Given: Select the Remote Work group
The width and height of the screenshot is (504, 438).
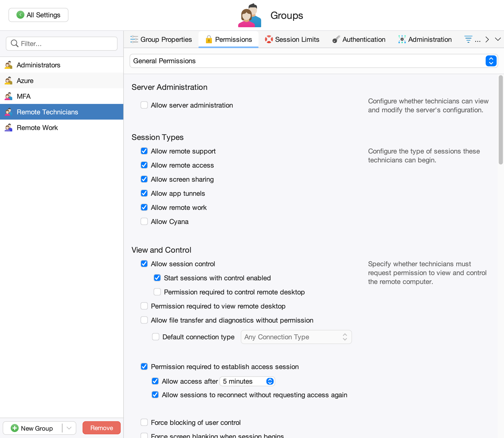Looking at the screenshot, I should [x=62, y=128].
